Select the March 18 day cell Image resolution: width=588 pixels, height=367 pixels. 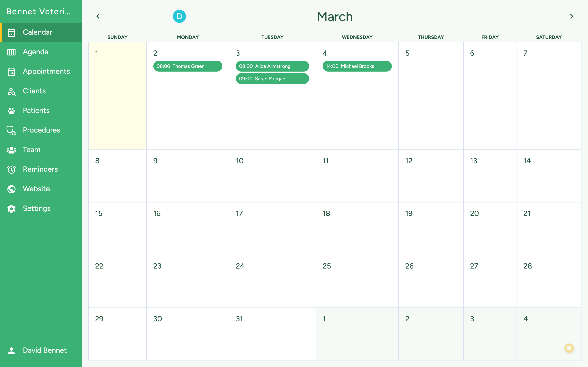pyautogui.click(x=357, y=228)
